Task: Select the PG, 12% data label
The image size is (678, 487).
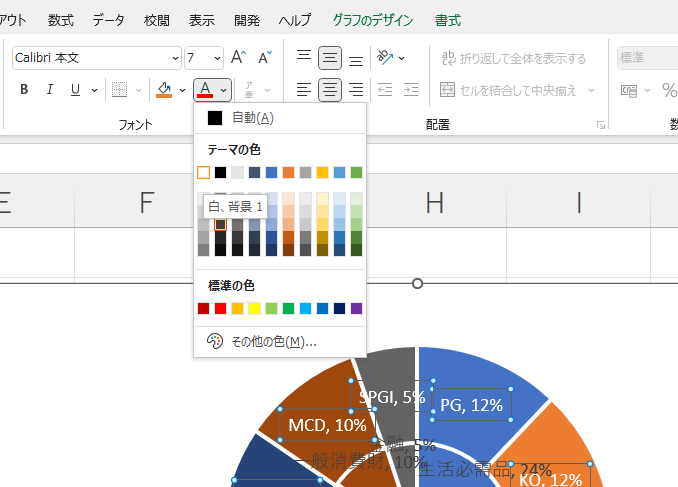Action: coord(472,405)
